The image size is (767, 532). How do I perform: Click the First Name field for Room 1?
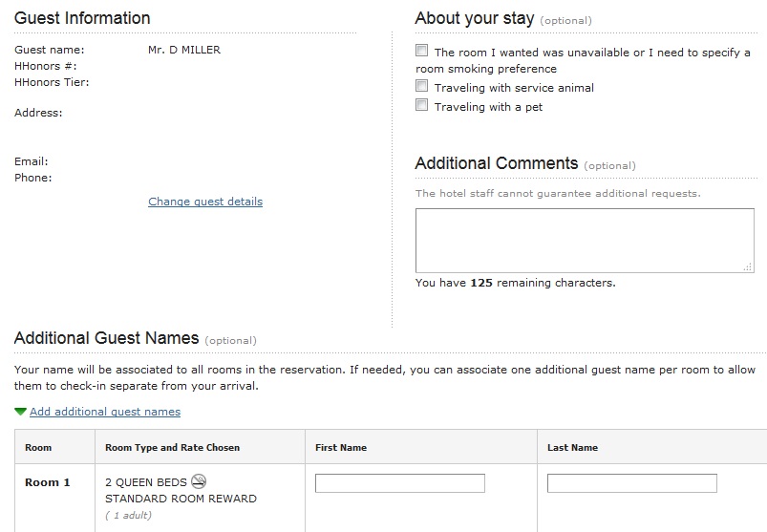[399, 483]
